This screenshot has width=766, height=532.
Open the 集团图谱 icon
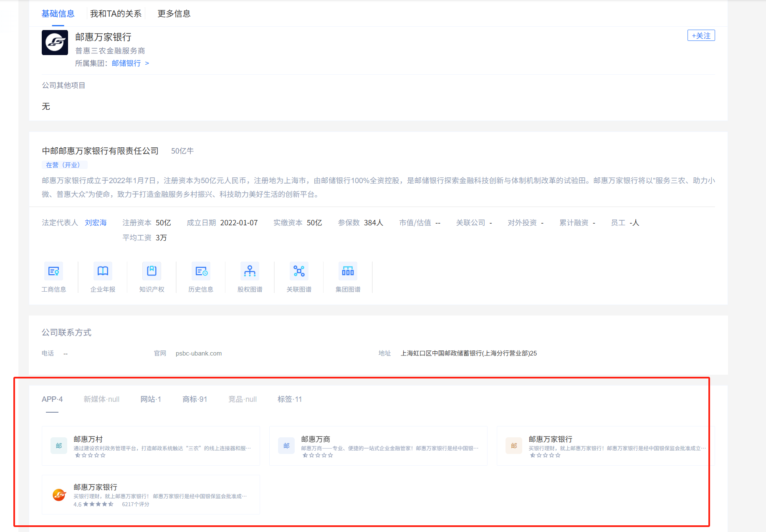348,271
